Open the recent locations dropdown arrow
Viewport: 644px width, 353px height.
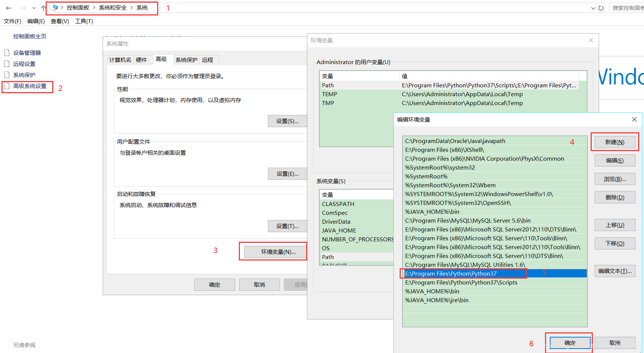[34, 8]
